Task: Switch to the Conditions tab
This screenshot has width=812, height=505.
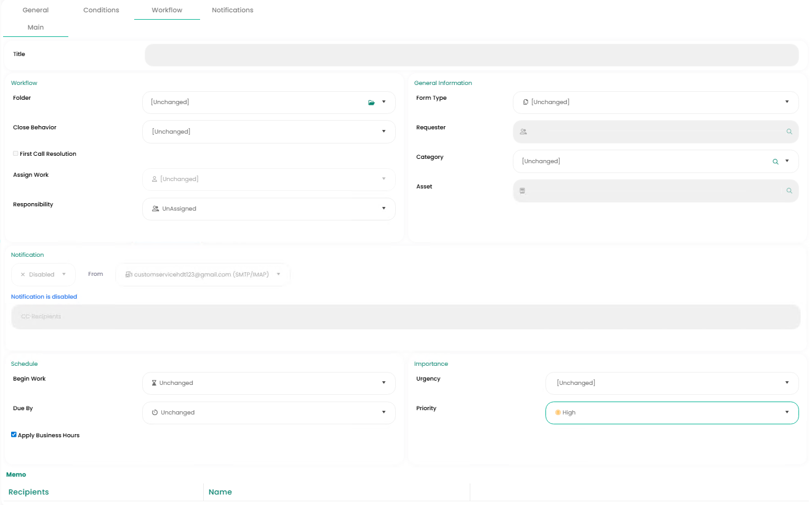Action: (101, 10)
